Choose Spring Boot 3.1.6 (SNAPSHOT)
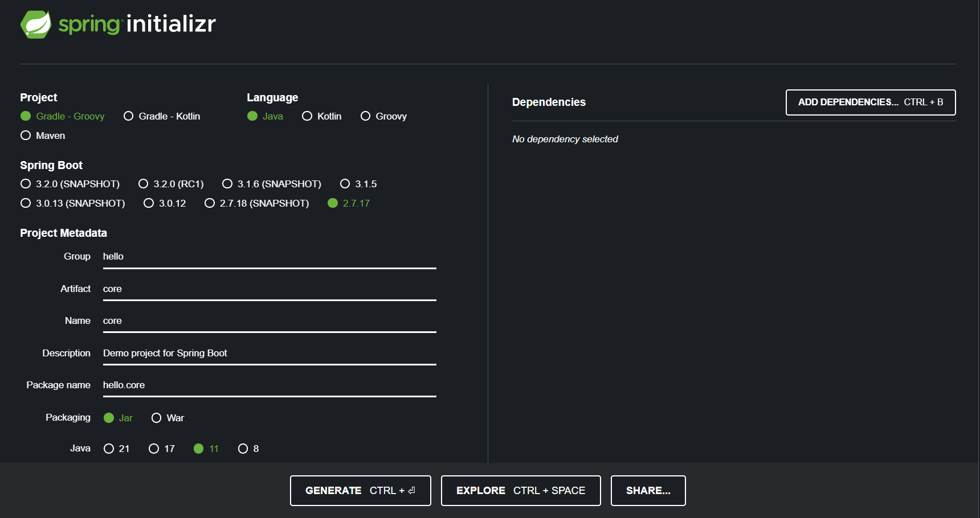980x518 pixels. [x=272, y=184]
